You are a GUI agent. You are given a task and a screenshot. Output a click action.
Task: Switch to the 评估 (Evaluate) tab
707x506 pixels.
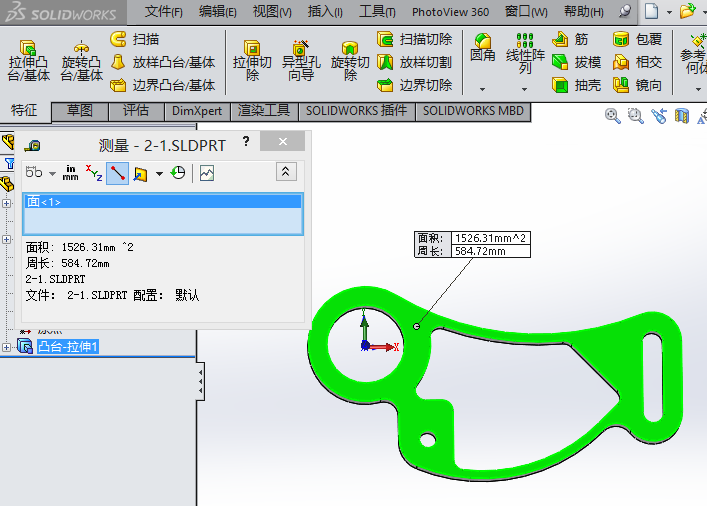click(136, 110)
